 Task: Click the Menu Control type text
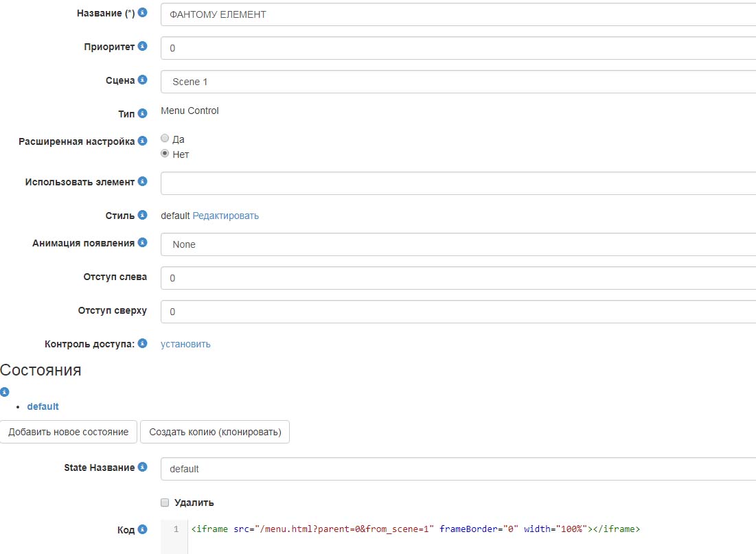click(190, 111)
